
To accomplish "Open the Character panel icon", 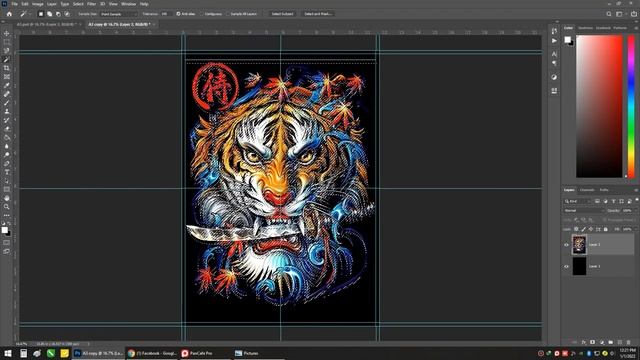I will point(554,53).
